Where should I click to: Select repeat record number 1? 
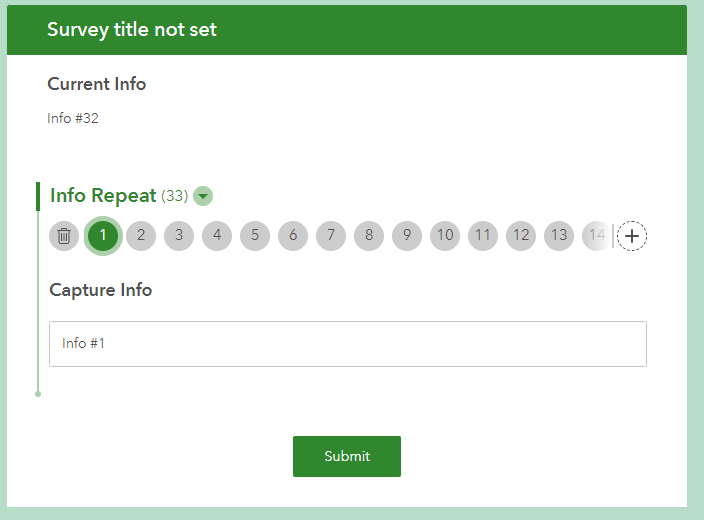[103, 236]
